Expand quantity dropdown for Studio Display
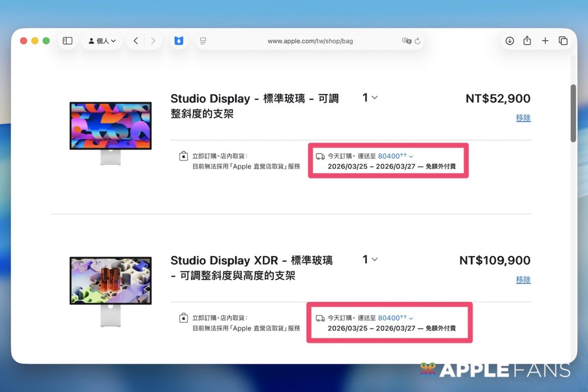 (370, 98)
